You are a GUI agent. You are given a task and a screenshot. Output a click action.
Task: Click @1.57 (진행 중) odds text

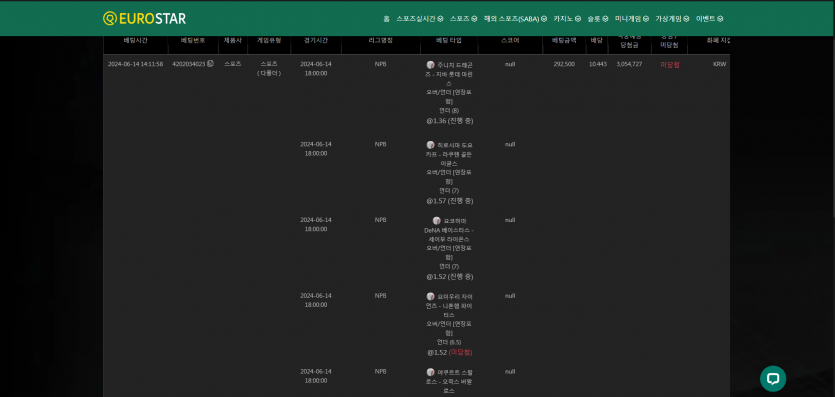pos(449,201)
